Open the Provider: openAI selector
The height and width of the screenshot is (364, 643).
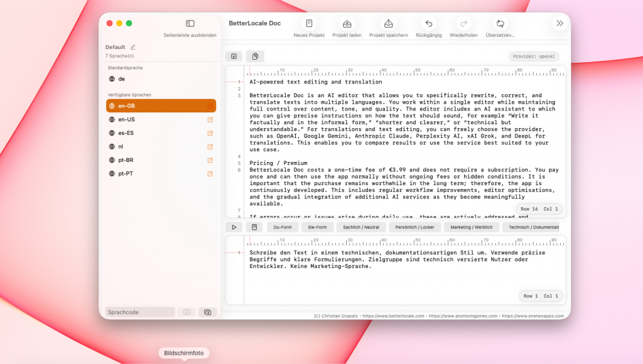click(533, 56)
